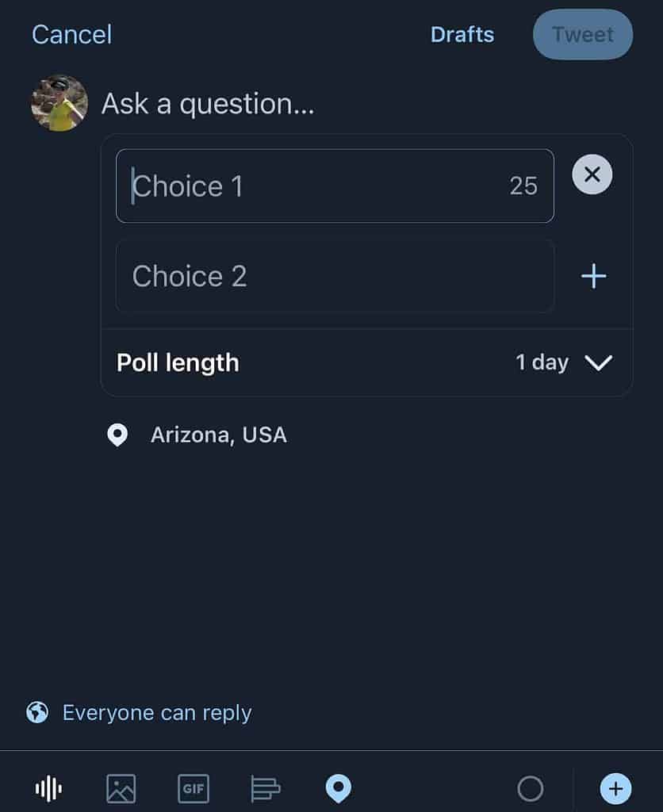663x812 pixels.
Task: Select the location pin icon in the toolbar
Action: tap(339, 788)
